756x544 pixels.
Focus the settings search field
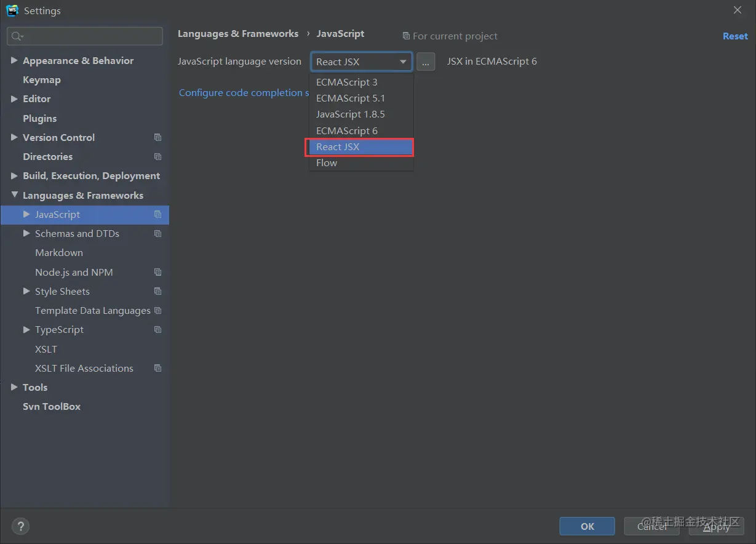click(85, 36)
